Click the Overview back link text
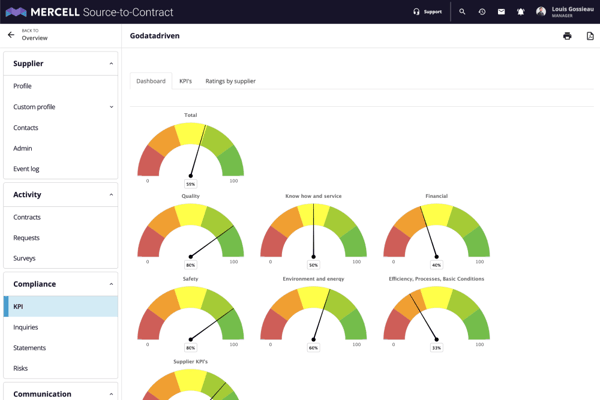 (x=34, y=38)
